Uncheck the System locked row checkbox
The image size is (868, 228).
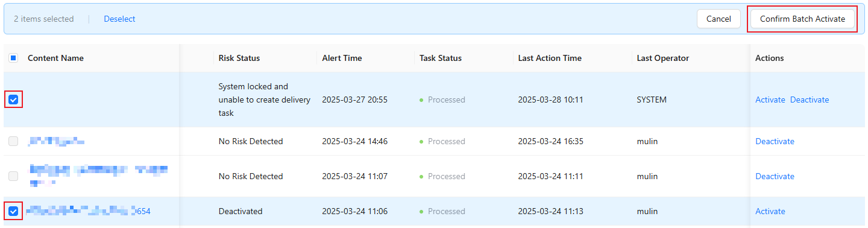13,100
